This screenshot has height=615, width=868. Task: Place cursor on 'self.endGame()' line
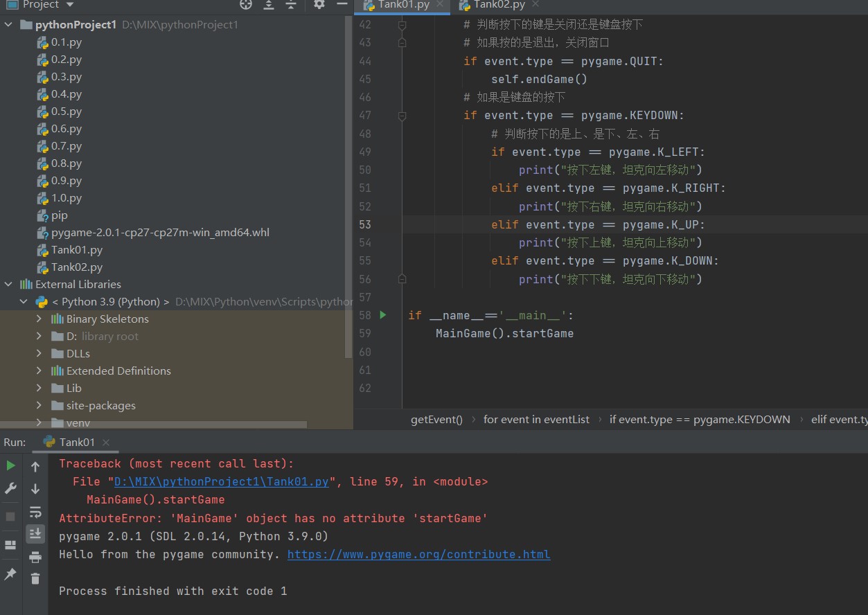coord(539,79)
